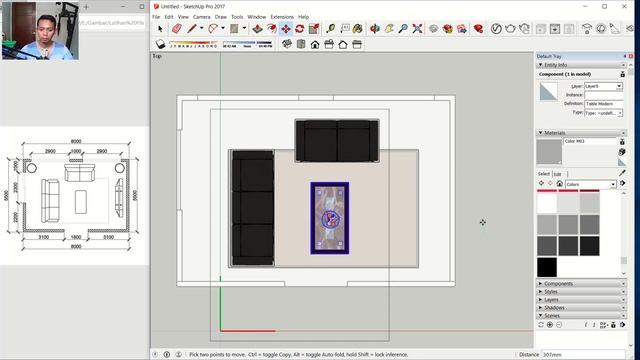Open the Camera menu
This screenshot has height=360, width=640.
(202, 17)
